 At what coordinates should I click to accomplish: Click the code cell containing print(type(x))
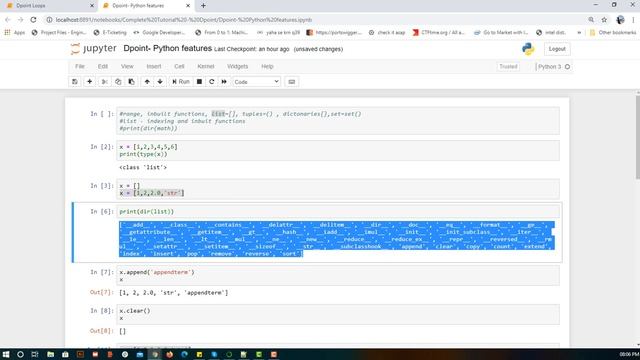(x=338, y=150)
